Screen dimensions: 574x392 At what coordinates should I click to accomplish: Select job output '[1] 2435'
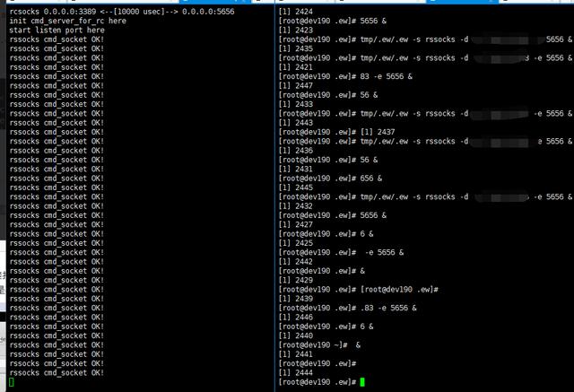pyautogui.click(x=296, y=48)
